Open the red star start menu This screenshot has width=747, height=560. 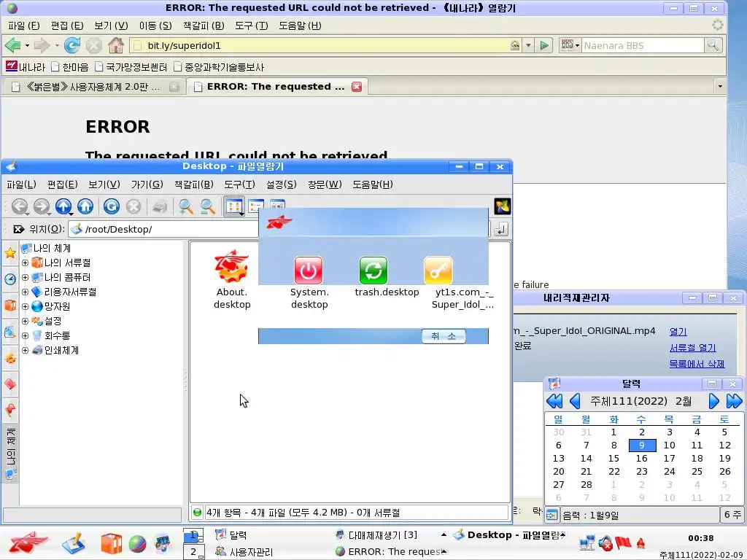pos(28,543)
